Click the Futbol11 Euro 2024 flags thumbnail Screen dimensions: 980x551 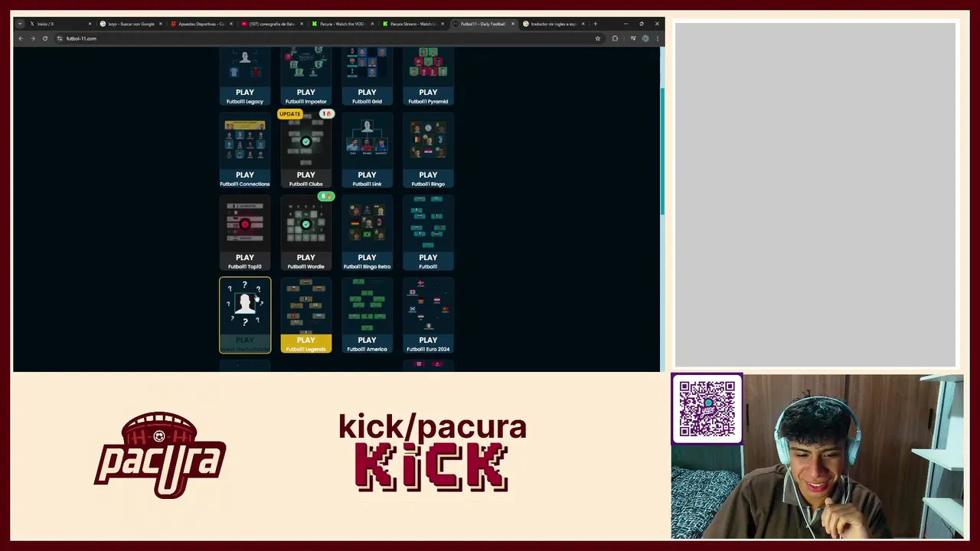click(428, 307)
